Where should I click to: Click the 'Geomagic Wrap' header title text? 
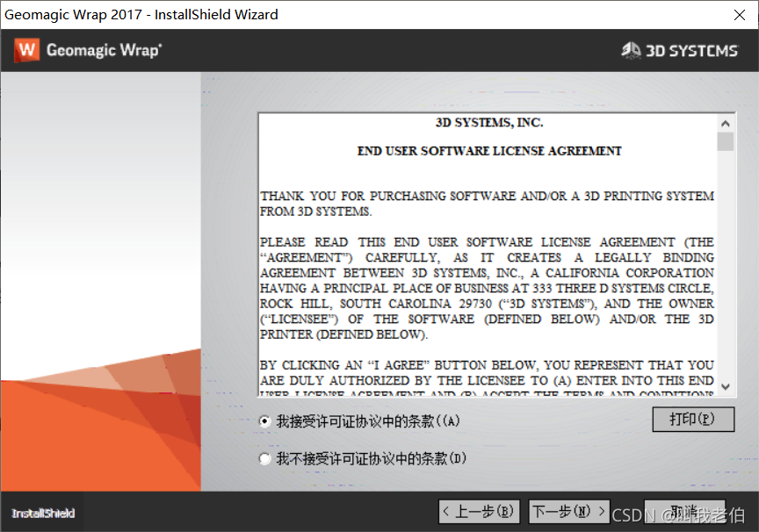(x=104, y=51)
